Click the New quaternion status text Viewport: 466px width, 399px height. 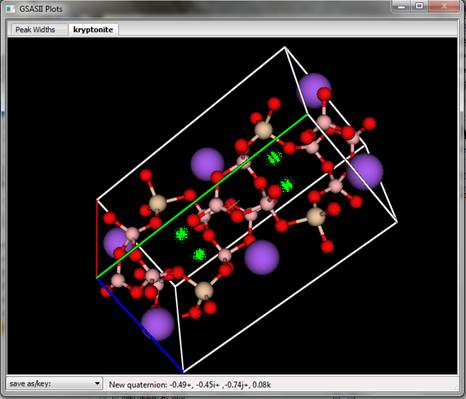pyautogui.click(x=190, y=385)
